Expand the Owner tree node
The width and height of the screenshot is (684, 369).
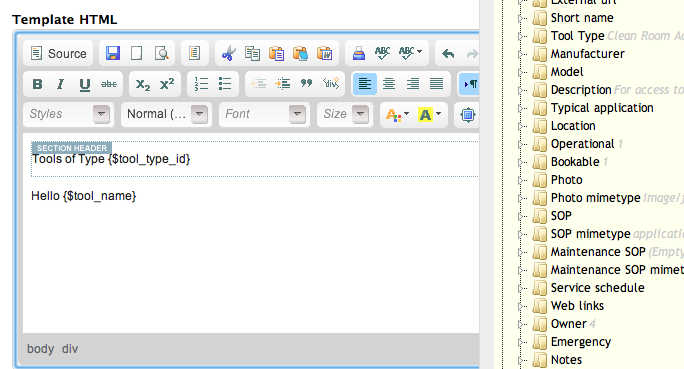point(520,324)
